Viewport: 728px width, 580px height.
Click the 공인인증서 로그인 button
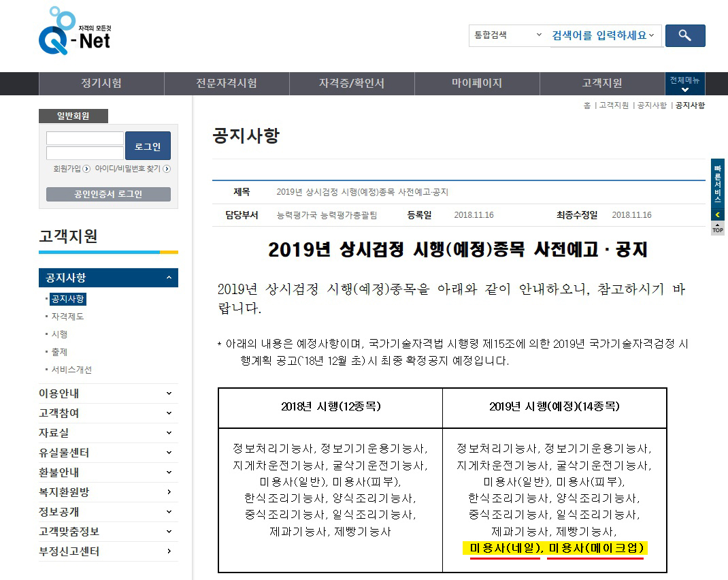pyautogui.click(x=108, y=194)
